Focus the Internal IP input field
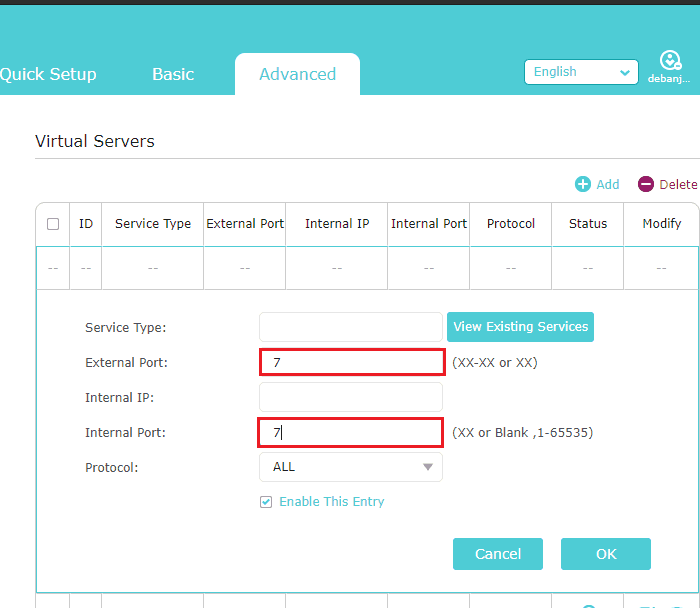Screen dimensions: 700x608 (x=351, y=397)
